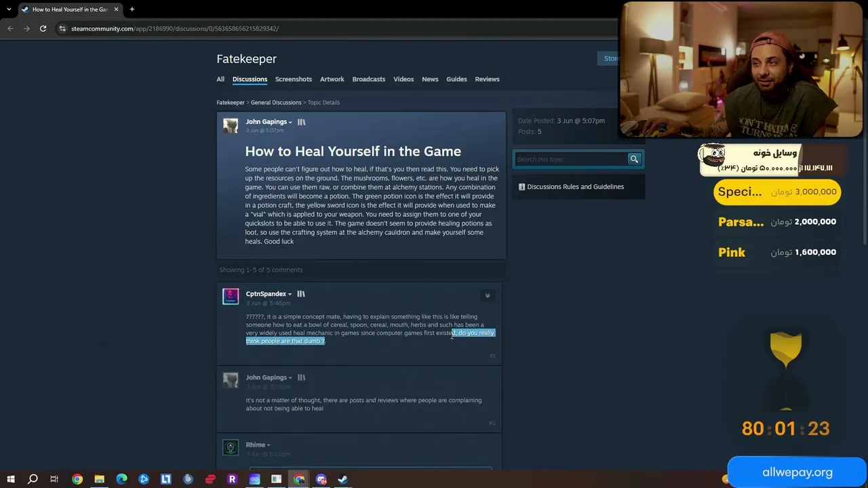Expand the options chevron on CptnSpandex comment
This screenshot has width=868, height=488.
[487, 296]
